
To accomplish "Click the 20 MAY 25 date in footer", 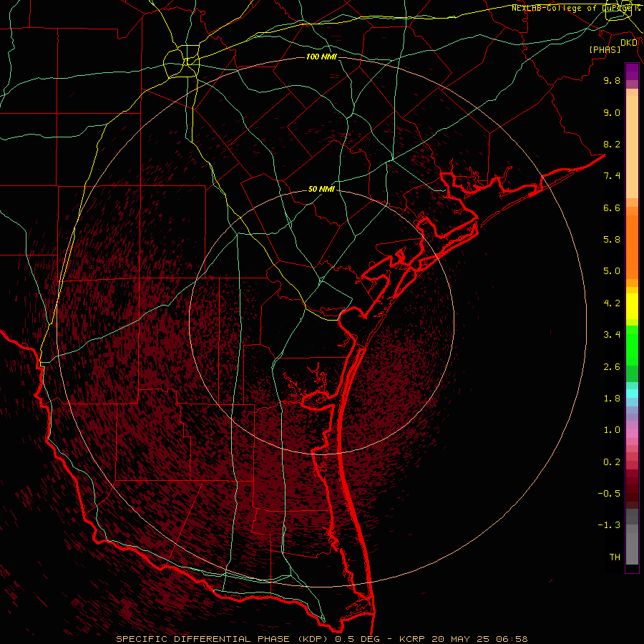I will 460,639.
